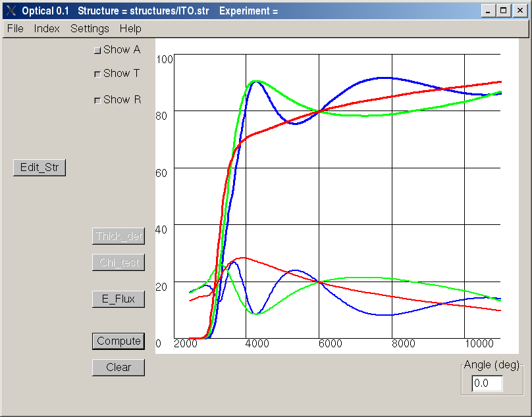Open the Settings menu
Image resolution: width=532 pixels, height=417 pixels.
[90, 28]
